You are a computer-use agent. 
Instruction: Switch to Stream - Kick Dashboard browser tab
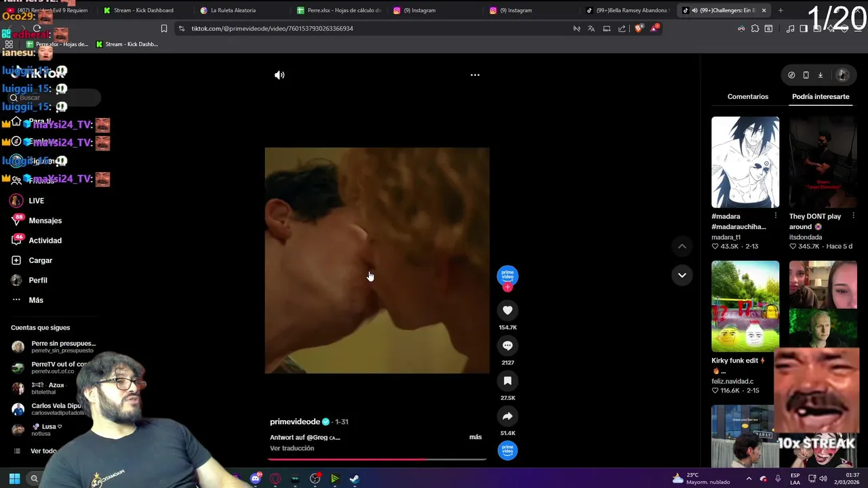point(142,10)
